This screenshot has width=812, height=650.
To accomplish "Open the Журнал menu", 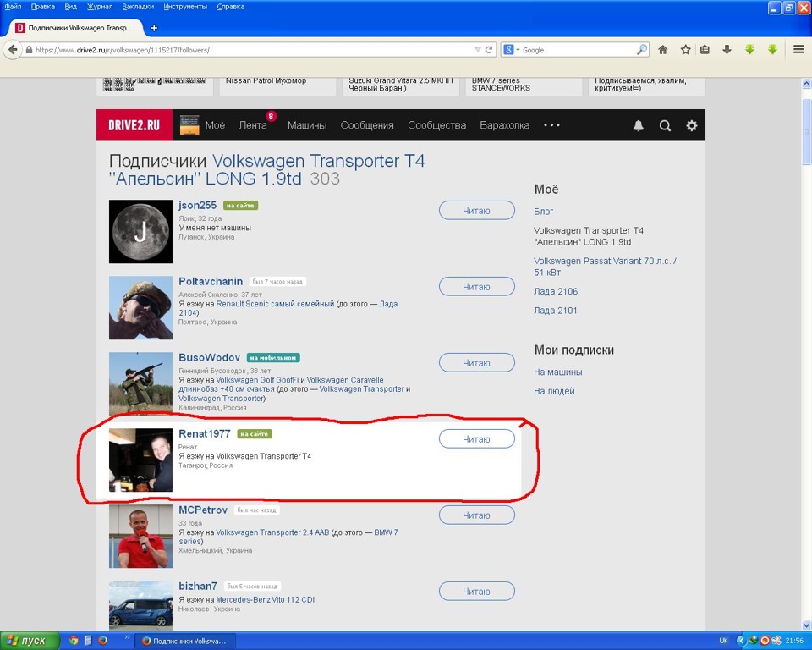I will (100, 7).
